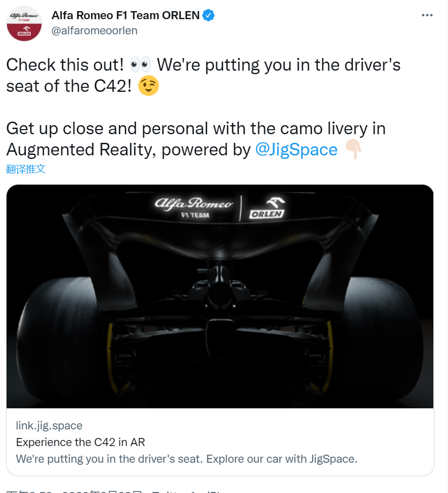Click the Alfa Romeo ORLEN profile avatar
Image resolution: width=448 pixels, height=493 pixels.
point(24,24)
